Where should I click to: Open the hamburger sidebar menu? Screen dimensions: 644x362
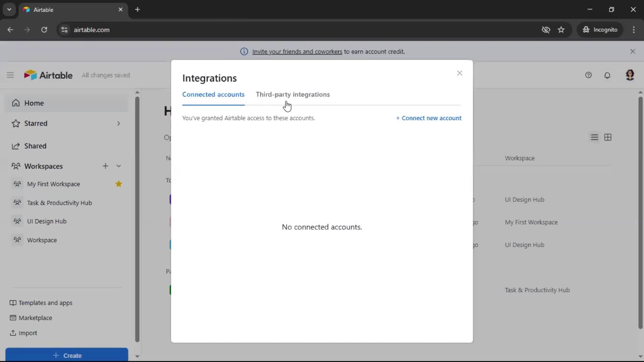[x=10, y=75]
